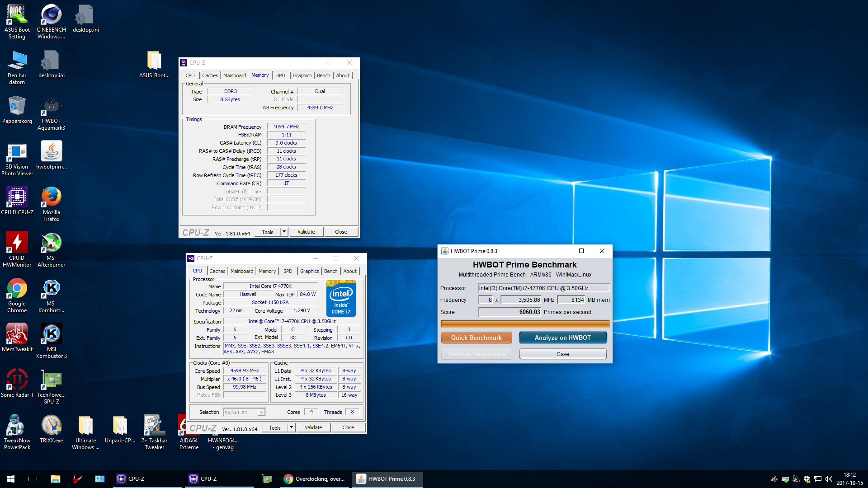Select Den här datorn desktop icon

(17, 67)
